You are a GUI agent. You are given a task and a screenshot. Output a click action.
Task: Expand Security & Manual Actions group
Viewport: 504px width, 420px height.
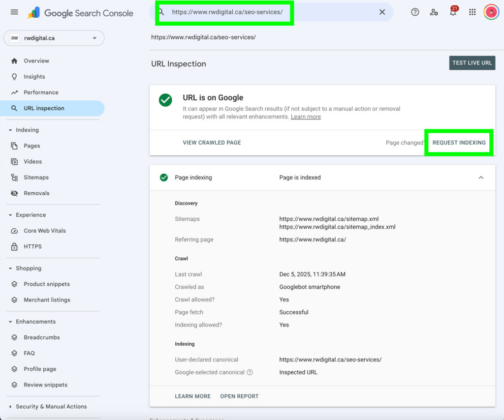click(11, 407)
